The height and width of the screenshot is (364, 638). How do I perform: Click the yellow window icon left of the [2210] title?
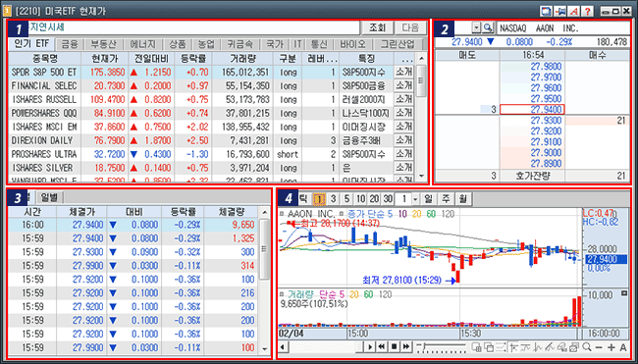[x=7, y=11]
